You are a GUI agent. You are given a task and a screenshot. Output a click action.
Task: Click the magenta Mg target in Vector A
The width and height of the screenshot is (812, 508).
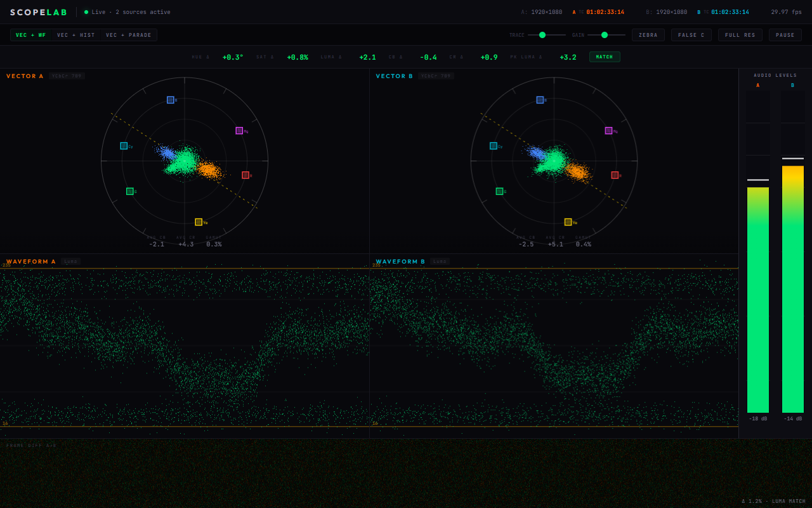coord(239,131)
